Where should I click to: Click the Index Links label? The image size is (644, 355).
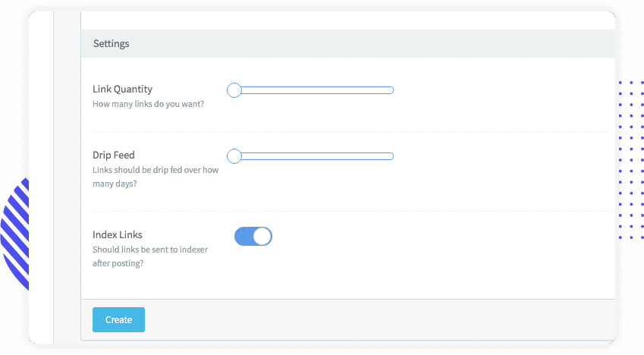tap(118, 234)
